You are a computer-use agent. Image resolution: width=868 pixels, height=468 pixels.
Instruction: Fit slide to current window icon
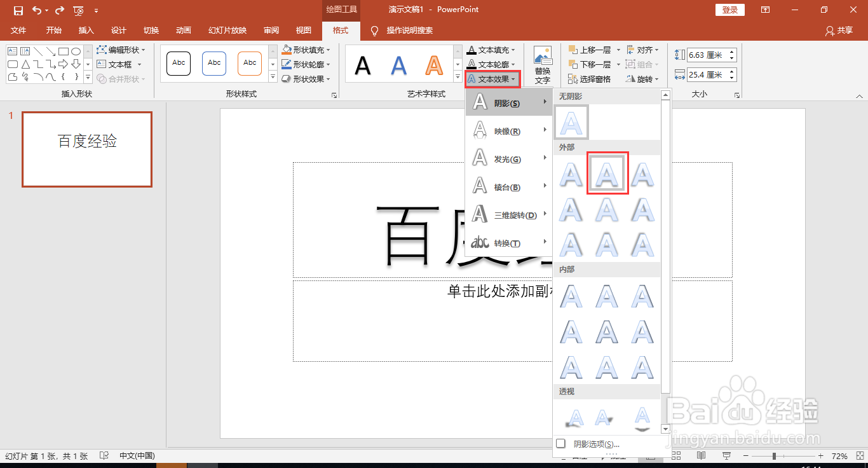pos(858,456)
